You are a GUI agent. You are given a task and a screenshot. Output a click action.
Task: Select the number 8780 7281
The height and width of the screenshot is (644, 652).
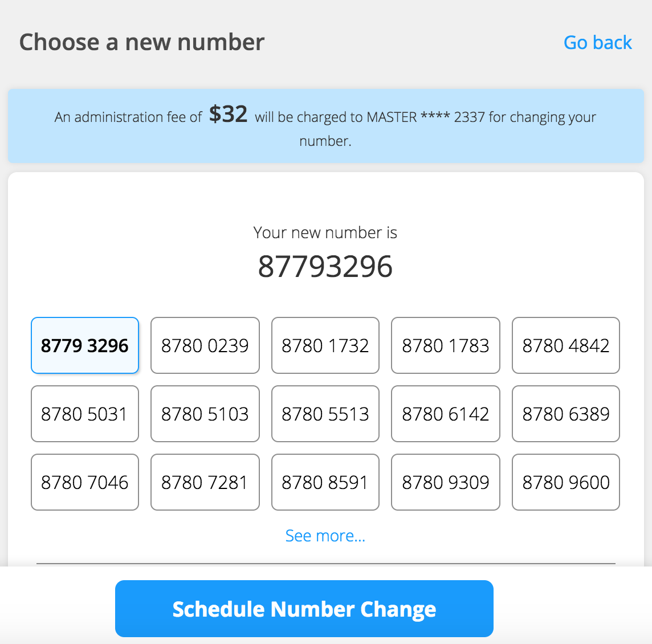coord(205,482)
